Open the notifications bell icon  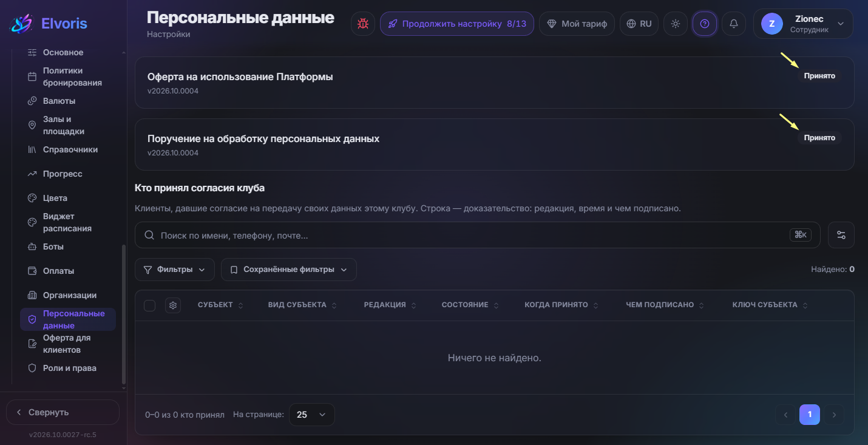(x=734, y=24)
